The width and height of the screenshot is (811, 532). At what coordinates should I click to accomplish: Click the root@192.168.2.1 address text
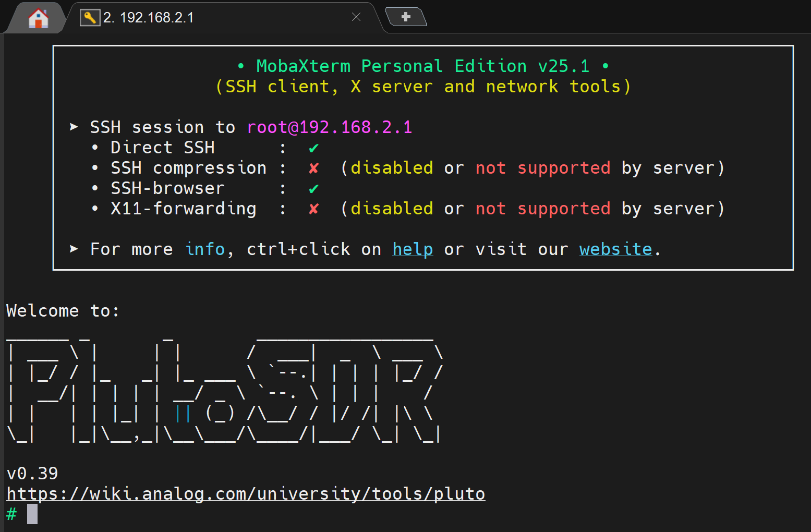(330, 127)
